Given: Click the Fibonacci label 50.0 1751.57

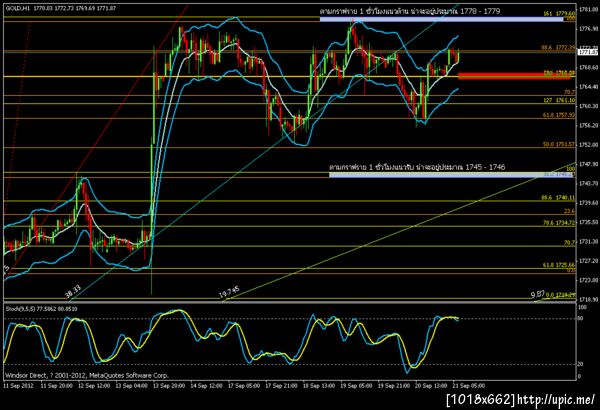Looking at the screenshot, I should [x=559, y=144].
